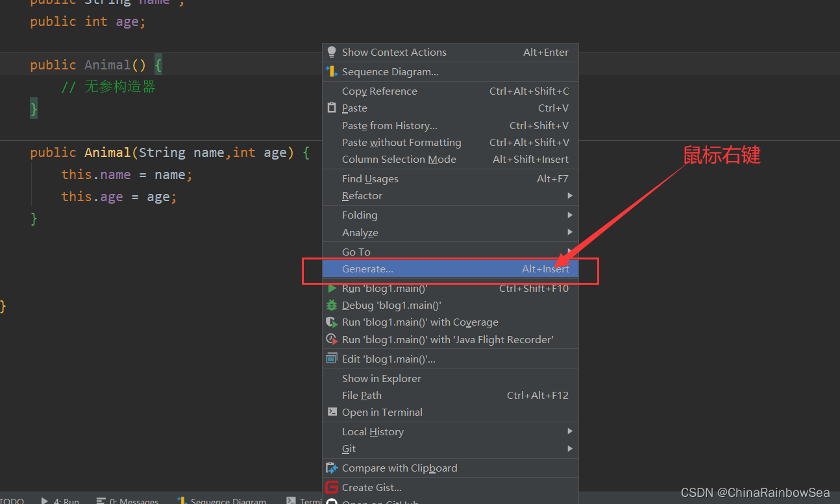This screenshot has height=504, width=840.
Task: Expand the Folding submenu arrow
Action: [570, 215]
